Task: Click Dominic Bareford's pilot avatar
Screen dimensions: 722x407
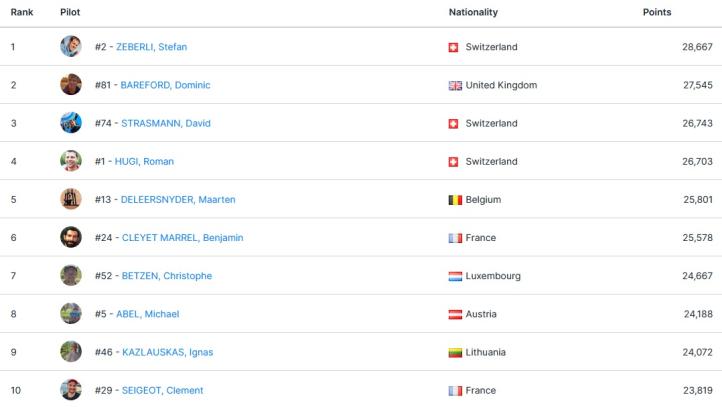Action: click(x=70, y=85)
